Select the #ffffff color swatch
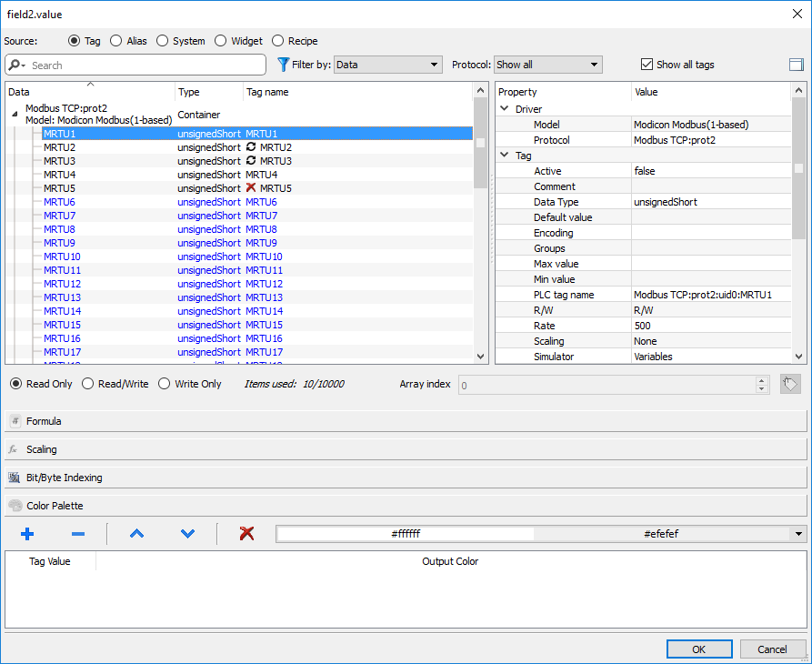The image size is (812, 664). point(406,534)
